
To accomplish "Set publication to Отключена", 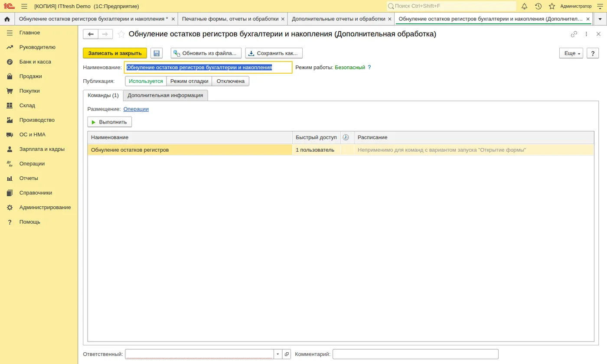I will (231, 81).
